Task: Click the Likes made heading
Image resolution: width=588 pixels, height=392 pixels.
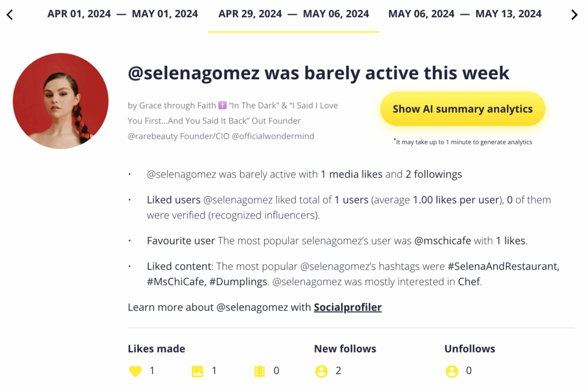Action: coord(156,349)
